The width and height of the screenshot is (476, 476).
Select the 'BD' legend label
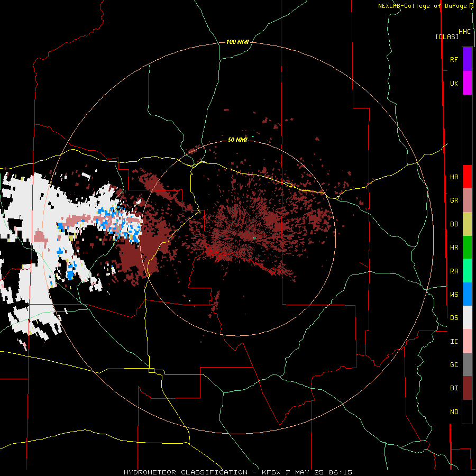(x=454, y=224)
